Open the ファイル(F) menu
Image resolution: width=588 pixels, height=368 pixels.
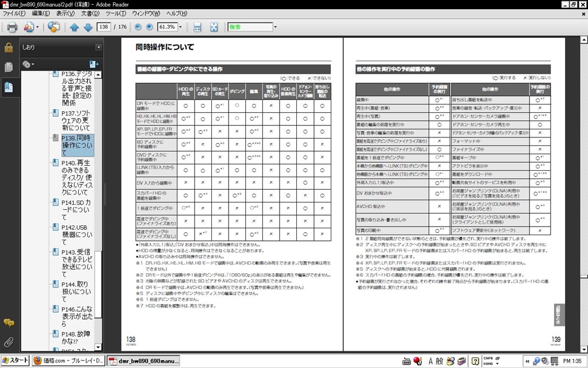coord(14,13)
